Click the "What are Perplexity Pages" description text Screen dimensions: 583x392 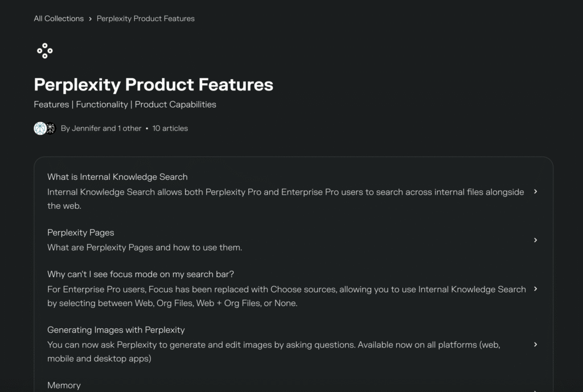pyautogui.click(x=145, y=247)
